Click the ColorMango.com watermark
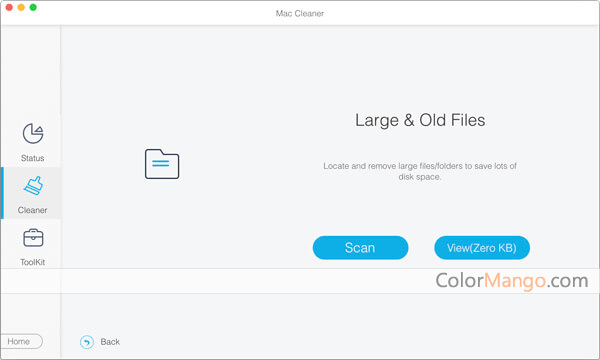The width and height of the screenshot is (600, 360). tap(512, 281)
